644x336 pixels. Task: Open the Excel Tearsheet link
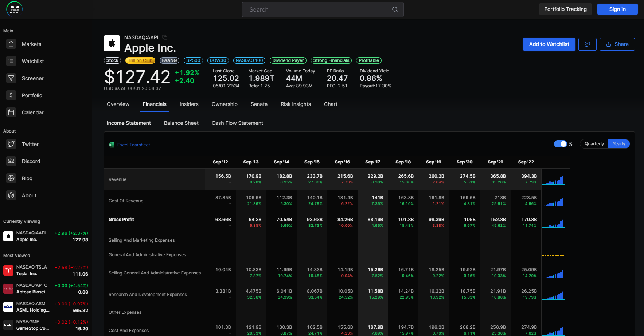133,145
